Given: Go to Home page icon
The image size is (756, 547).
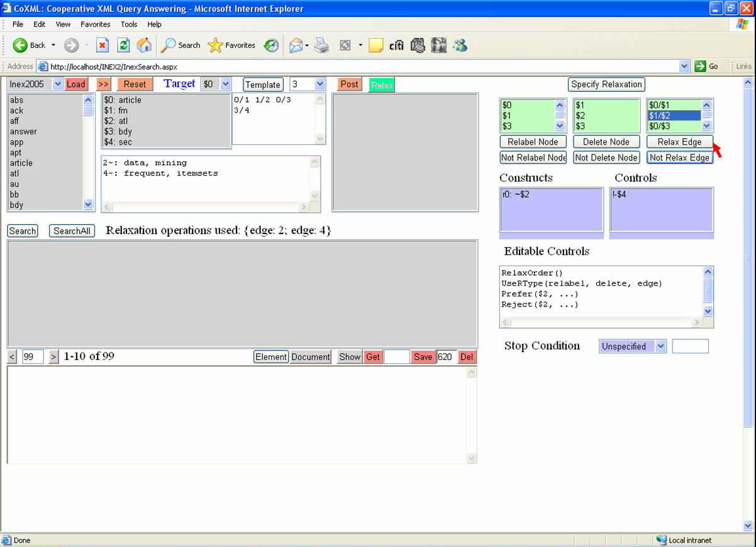Looking at the screenshot, I should pyautogui.click(x=144, y=45).
